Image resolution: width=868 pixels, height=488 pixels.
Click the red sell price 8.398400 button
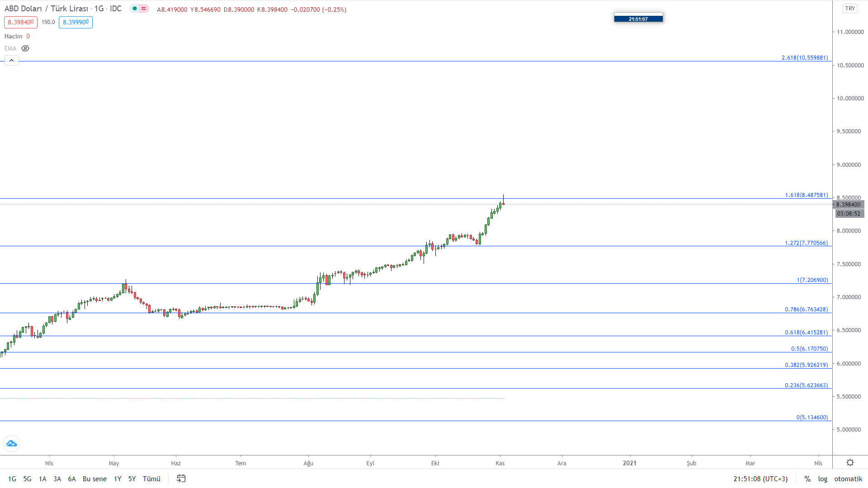click(x=21, y=22)
